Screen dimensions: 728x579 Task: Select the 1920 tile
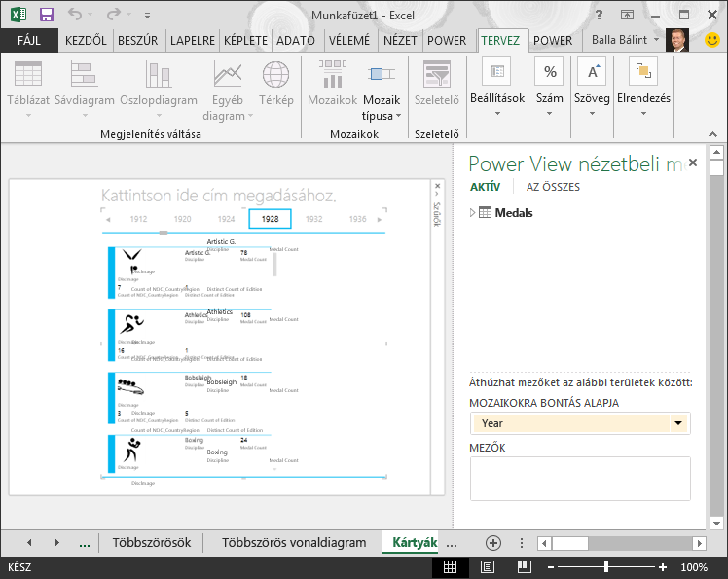[182, 219]
